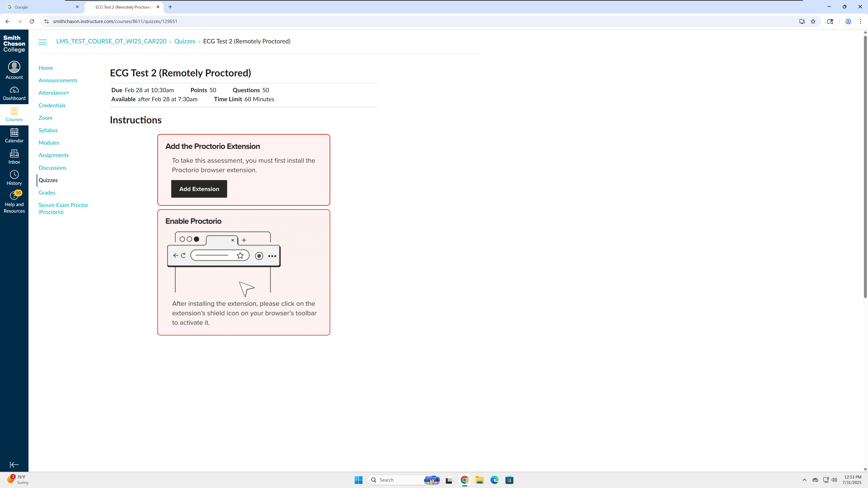Screen dimensions: 868x488
Task: Open Help and Resources icon
Action: [14, 202]
